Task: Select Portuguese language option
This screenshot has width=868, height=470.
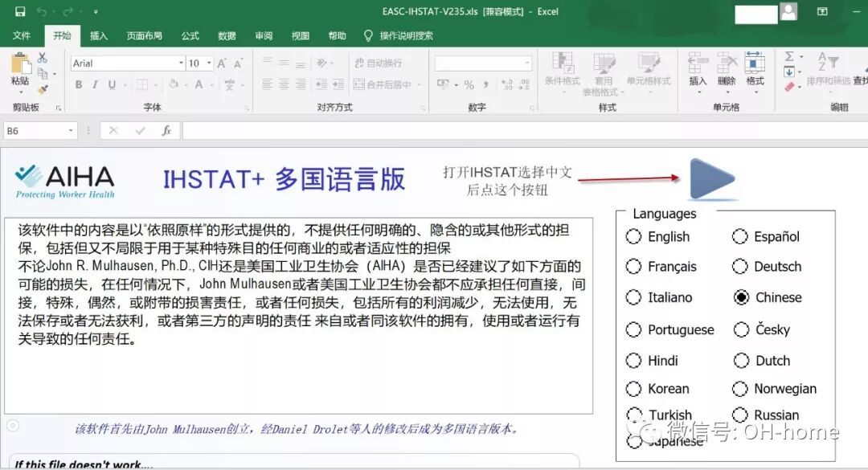Action: (x=669, y=330)
